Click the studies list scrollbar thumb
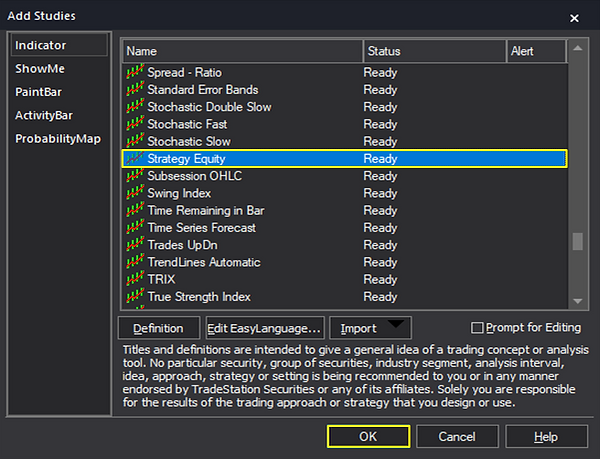The height and width of the screenshot is (459, 600). [x=578, y=242]
